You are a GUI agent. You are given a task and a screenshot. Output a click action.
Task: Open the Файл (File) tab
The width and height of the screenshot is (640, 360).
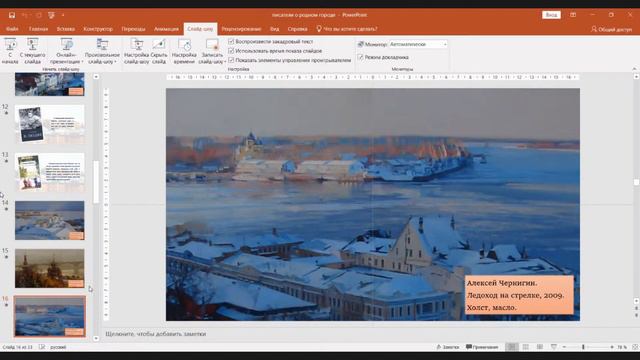pyautogui.click(x=12, y=29)
